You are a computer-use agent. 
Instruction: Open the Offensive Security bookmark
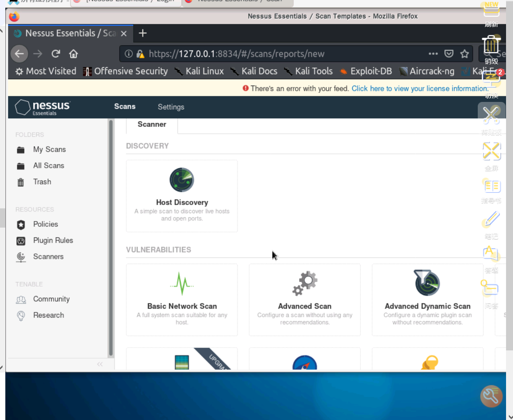125,71
